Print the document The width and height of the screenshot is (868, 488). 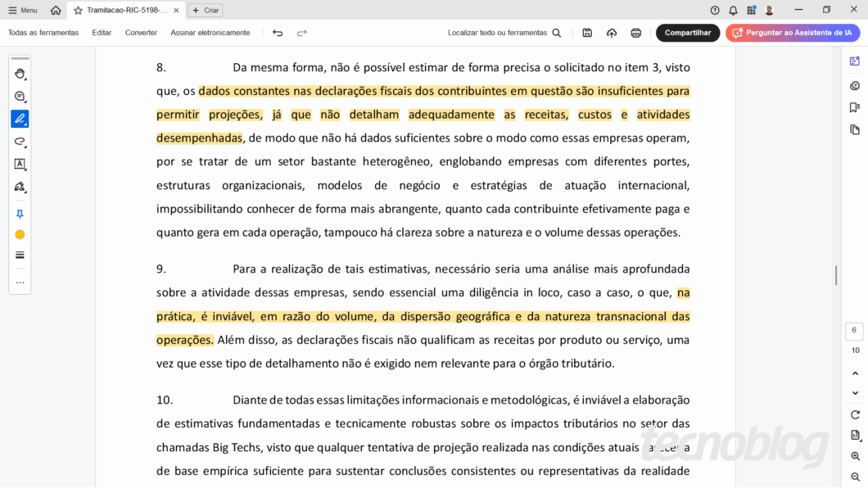click(636, 33)
